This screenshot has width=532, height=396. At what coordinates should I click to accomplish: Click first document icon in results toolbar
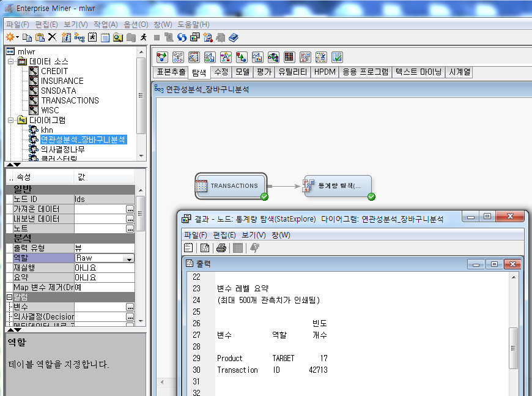tap(188, 248)
